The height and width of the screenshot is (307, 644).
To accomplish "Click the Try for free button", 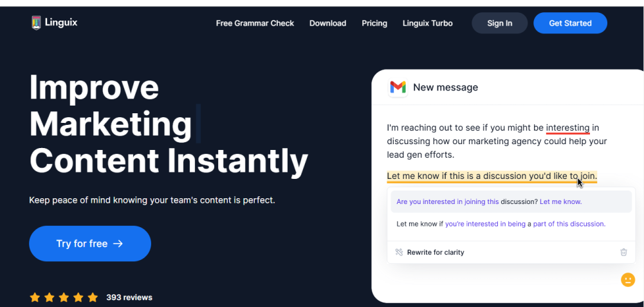I will click(90, 244).
